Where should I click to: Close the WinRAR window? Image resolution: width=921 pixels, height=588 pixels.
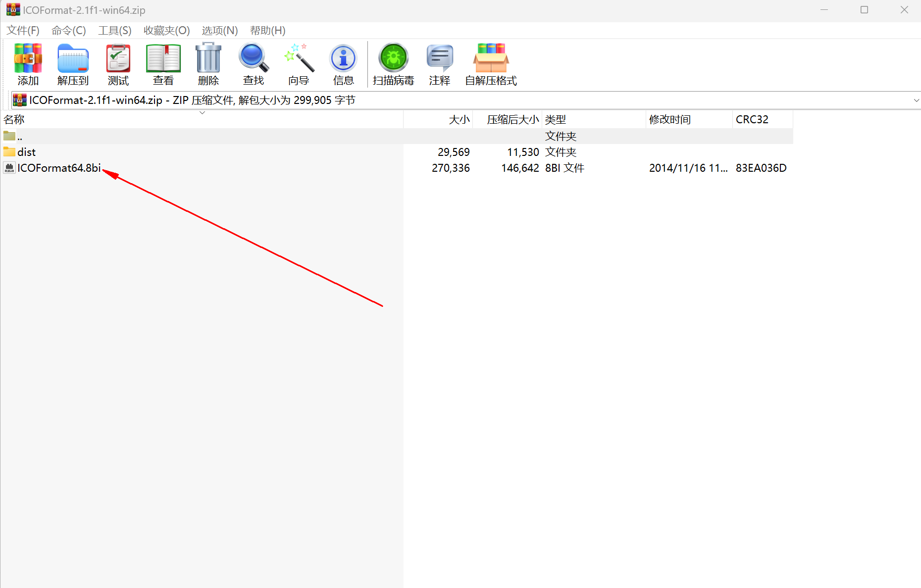904,10
